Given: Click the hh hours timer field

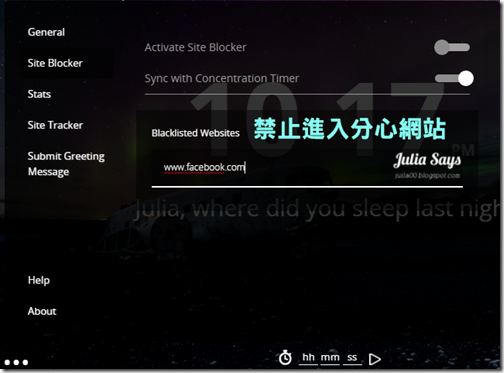Looking at the screenshot, I should pyautogui.click(x=308, y=358).
